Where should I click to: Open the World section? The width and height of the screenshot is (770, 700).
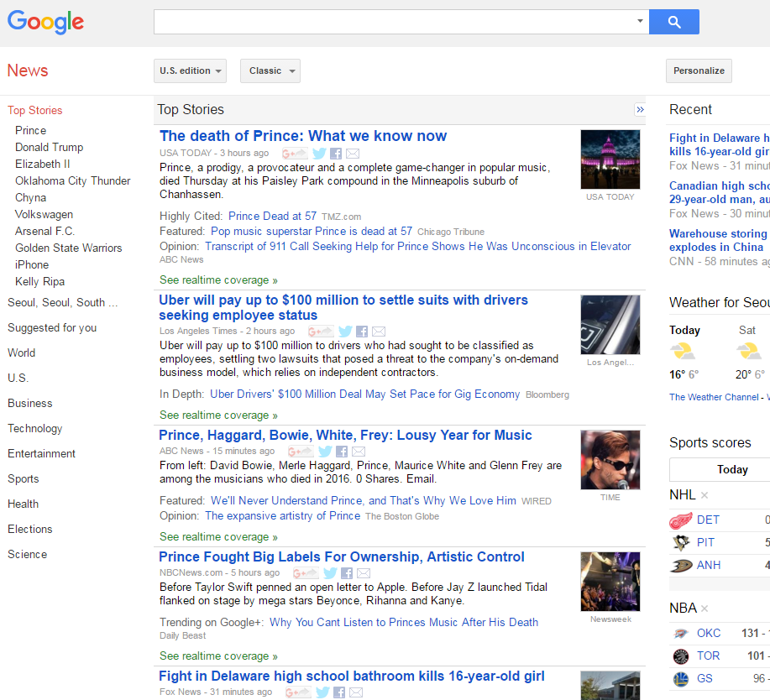(21, 353)
